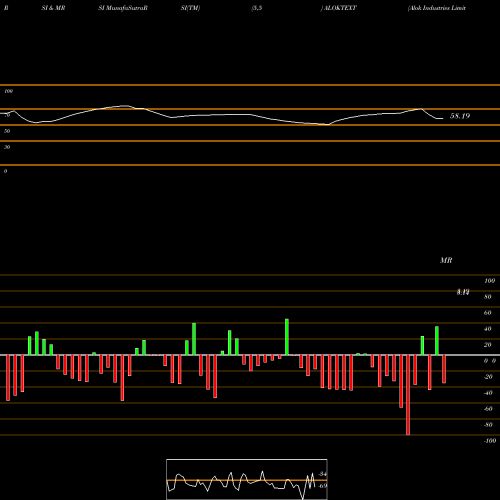Click the last green bar of MR histogram
Screen dimensions: 500x500
pos(437,341)
